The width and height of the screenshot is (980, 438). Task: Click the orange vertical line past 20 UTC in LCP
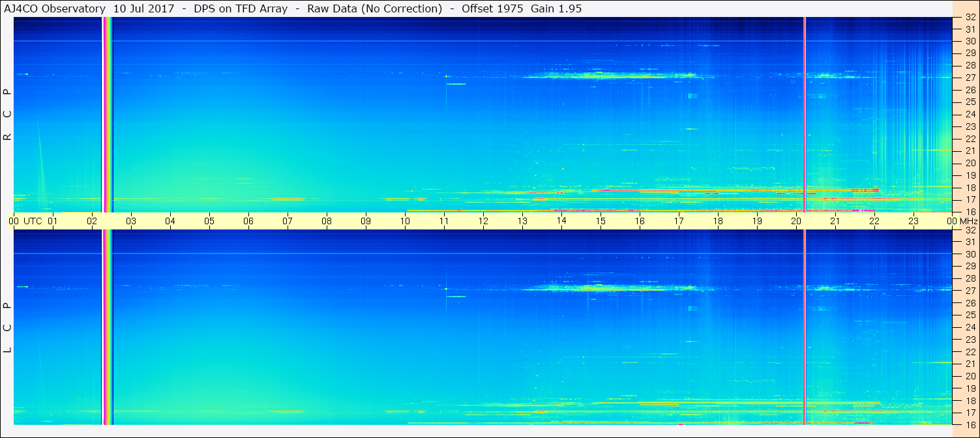click(x=805, y=327)
